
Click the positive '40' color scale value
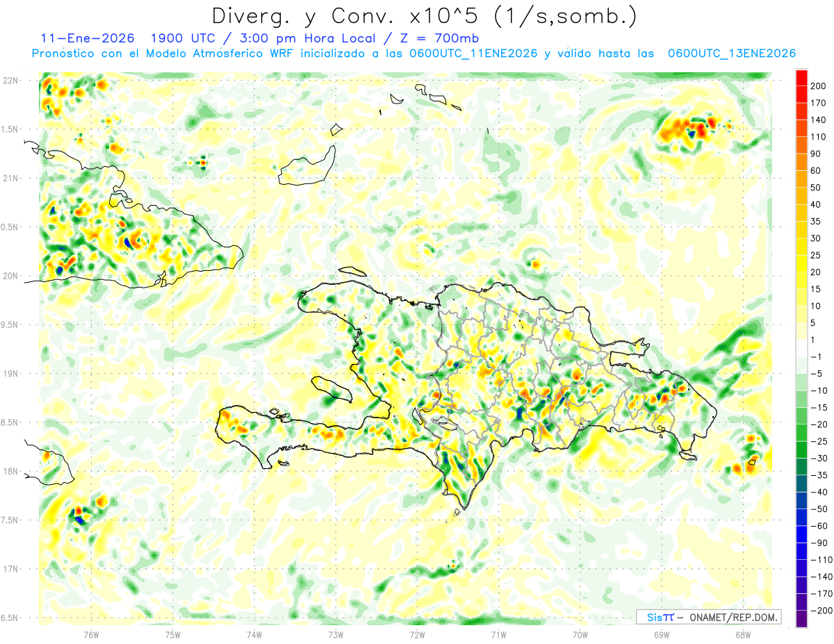coord(817,205)
